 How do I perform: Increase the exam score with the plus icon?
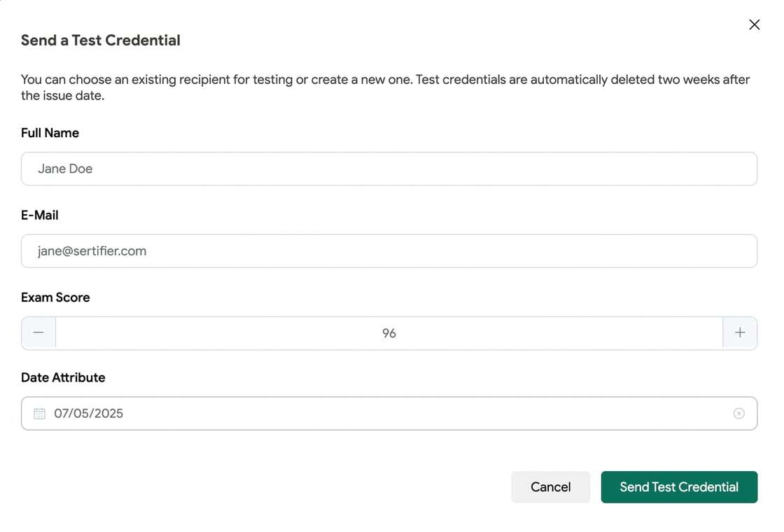tap(740, 332)
